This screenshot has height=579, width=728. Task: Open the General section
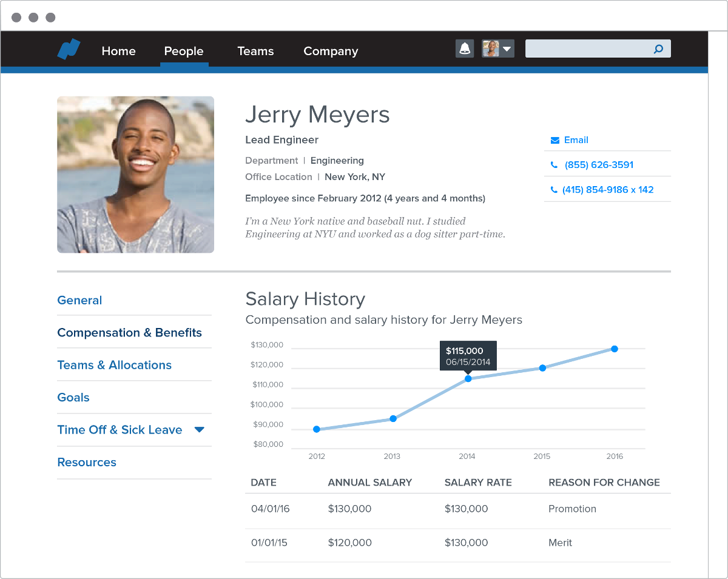(x=79, y=300)
